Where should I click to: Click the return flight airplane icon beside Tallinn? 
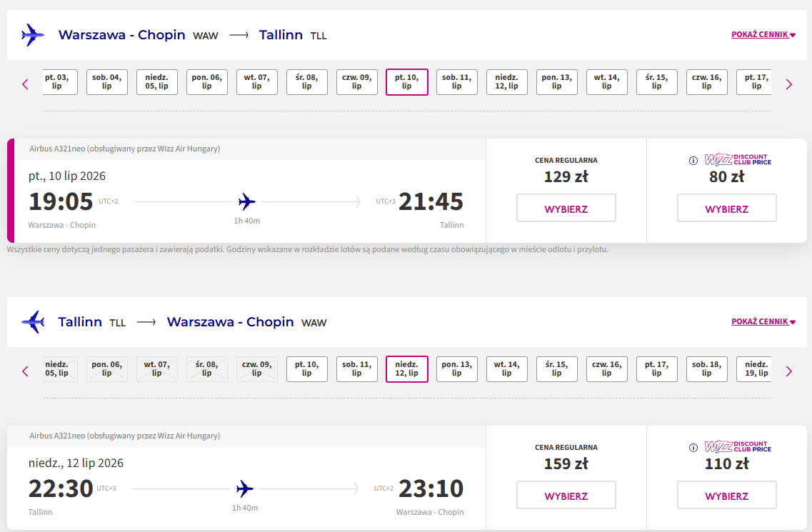(x=33, y=321)
